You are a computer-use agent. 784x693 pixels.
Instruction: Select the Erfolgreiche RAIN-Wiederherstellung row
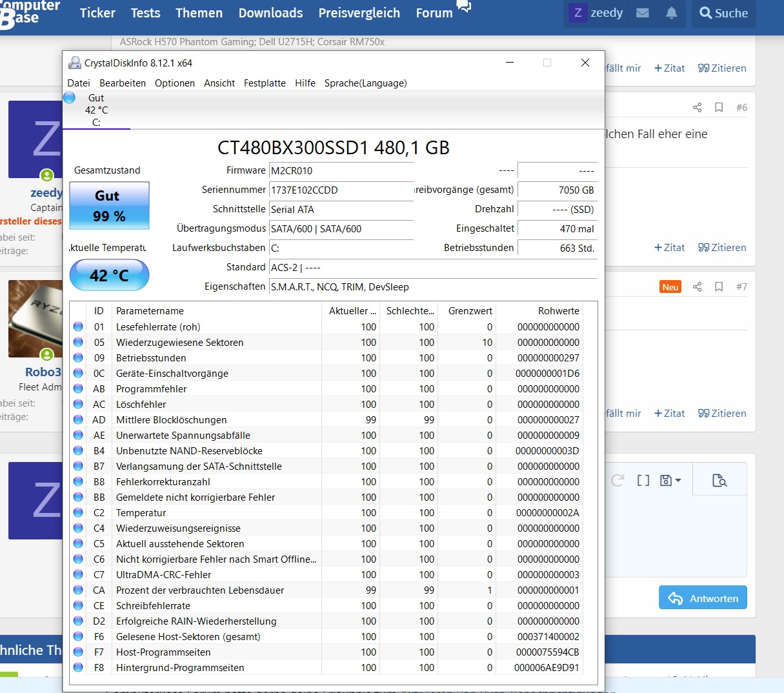point(326,621)
